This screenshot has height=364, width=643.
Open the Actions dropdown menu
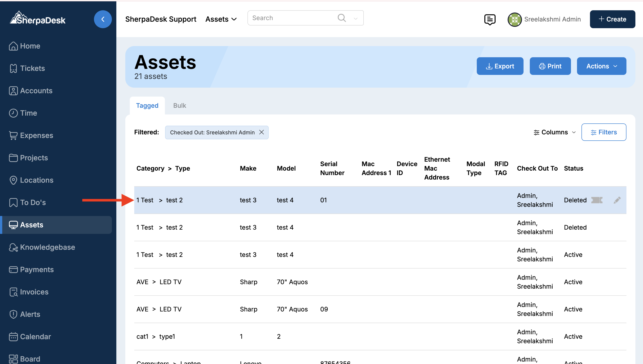601,66
